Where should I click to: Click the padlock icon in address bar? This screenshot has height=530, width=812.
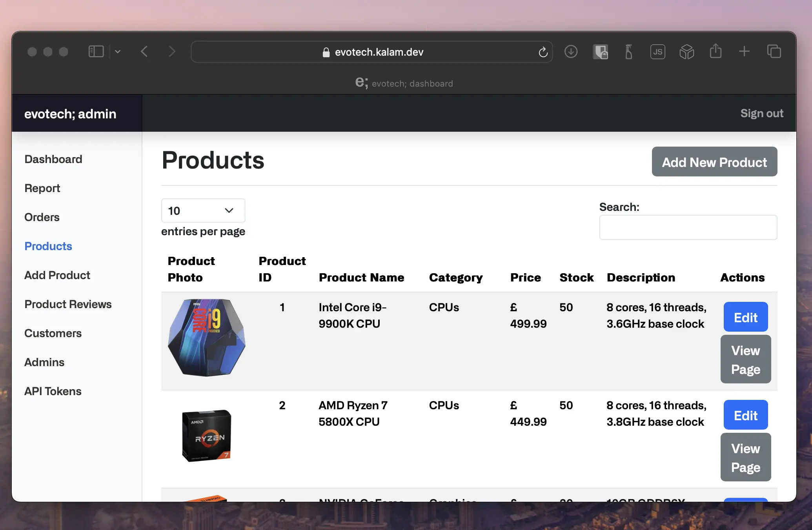click(326, 52)
